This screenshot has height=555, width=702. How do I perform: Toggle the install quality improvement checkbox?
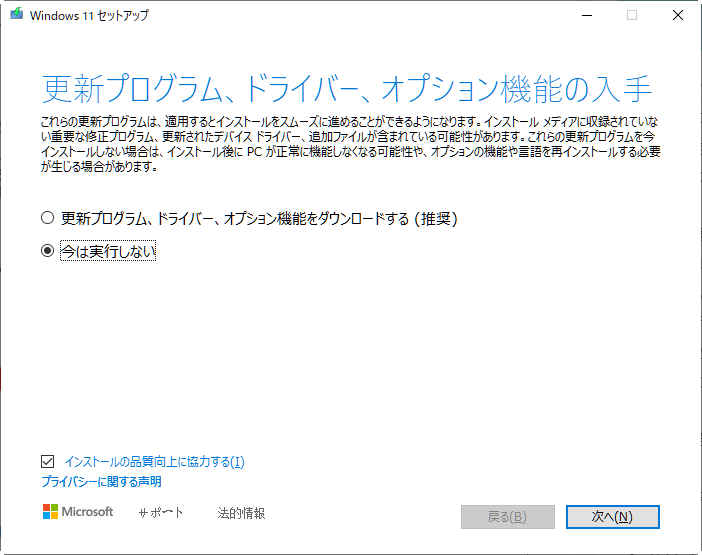click(x=47, y=462)
